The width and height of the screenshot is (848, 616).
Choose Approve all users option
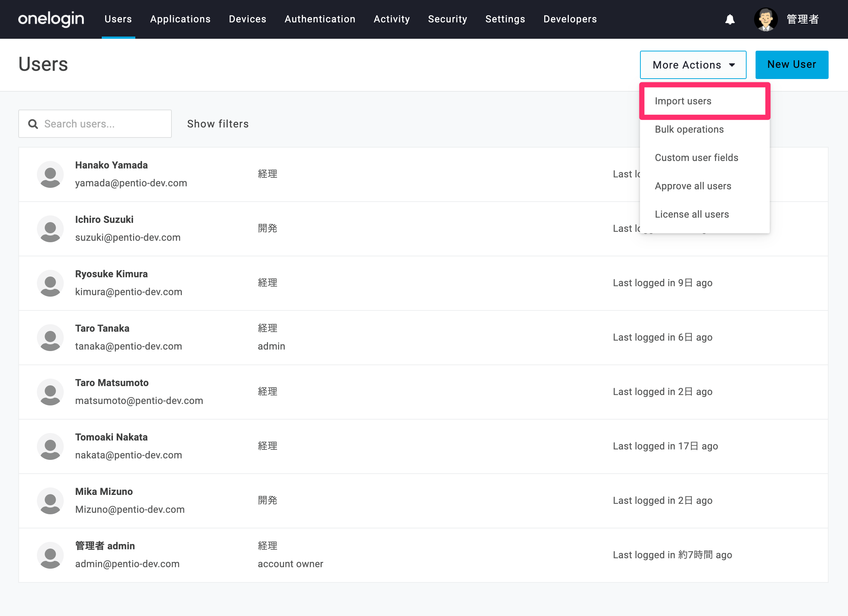704,186
